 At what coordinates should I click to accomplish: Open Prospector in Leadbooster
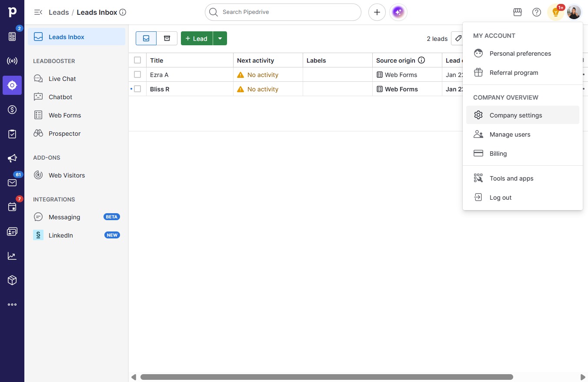tap(77, 134)
